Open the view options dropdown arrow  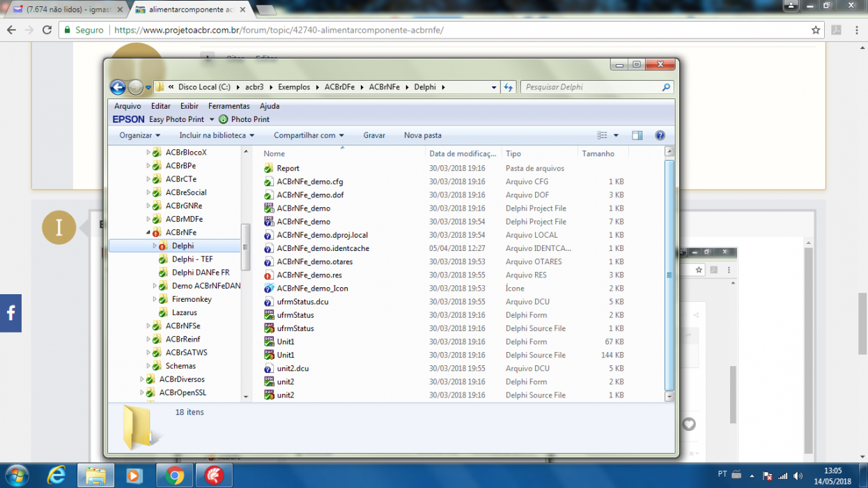coord(616,135)
